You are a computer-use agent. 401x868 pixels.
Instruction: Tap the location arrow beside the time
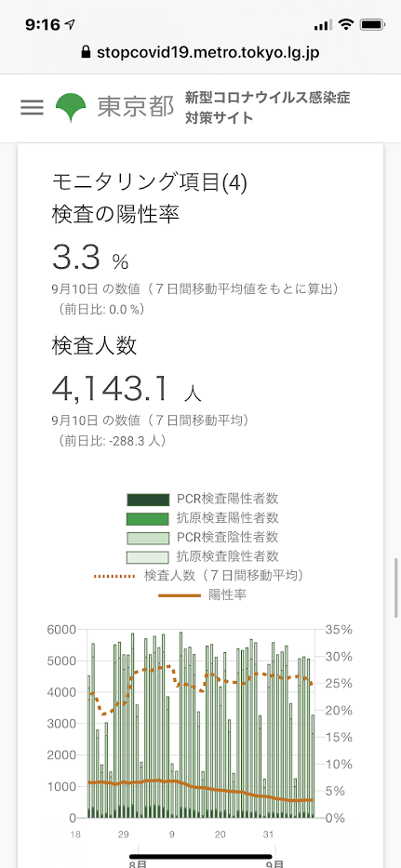click(x=71, y=25)
